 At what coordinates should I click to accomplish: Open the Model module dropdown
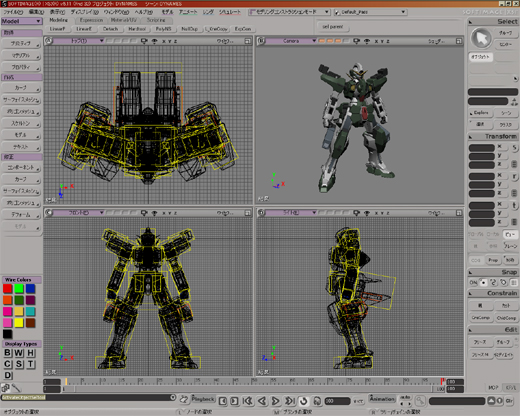point(21,21)
